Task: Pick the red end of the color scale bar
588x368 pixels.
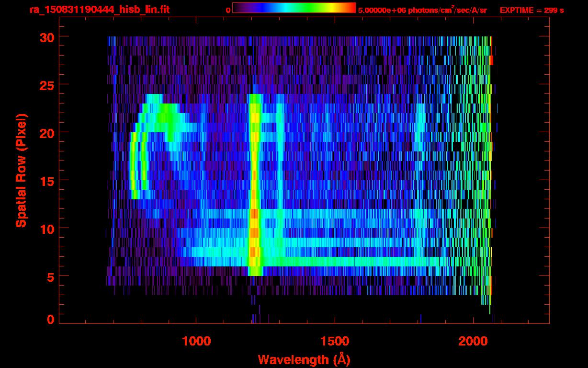Action: tap(351, 8)
